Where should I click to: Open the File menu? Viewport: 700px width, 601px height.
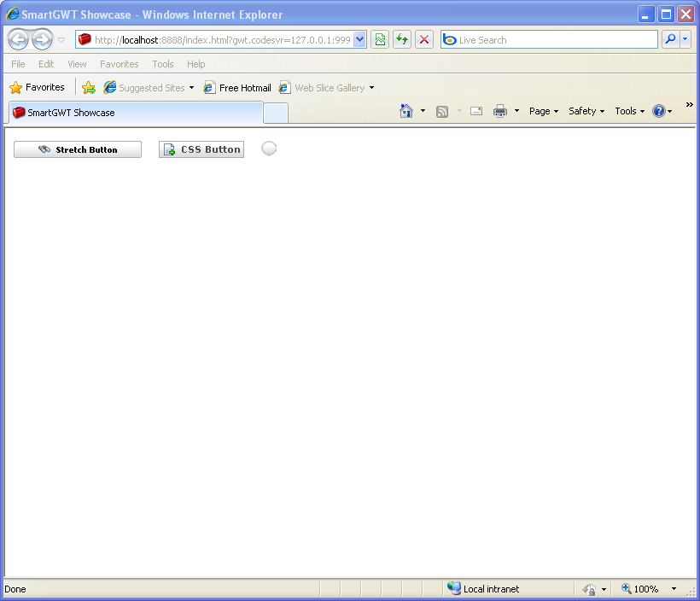click(18, 64)
